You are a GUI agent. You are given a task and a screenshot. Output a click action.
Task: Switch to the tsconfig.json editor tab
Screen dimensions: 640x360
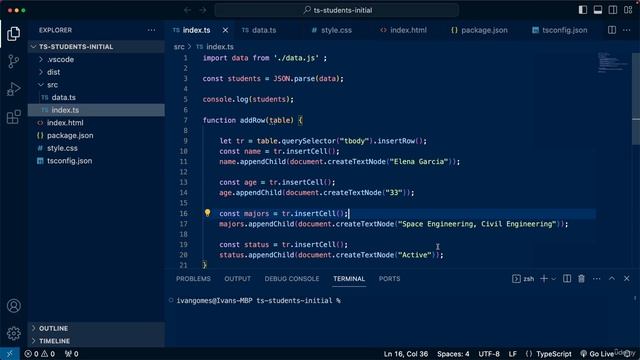559,30
